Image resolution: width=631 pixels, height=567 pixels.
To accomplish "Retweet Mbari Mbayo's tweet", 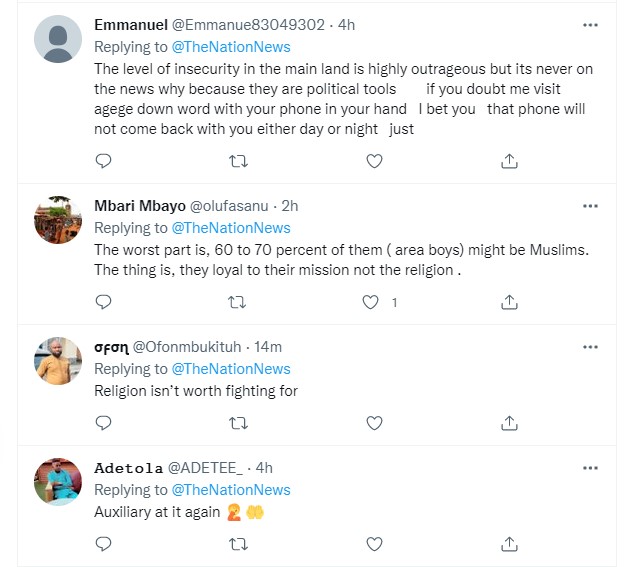I will (x=238, y=301).
